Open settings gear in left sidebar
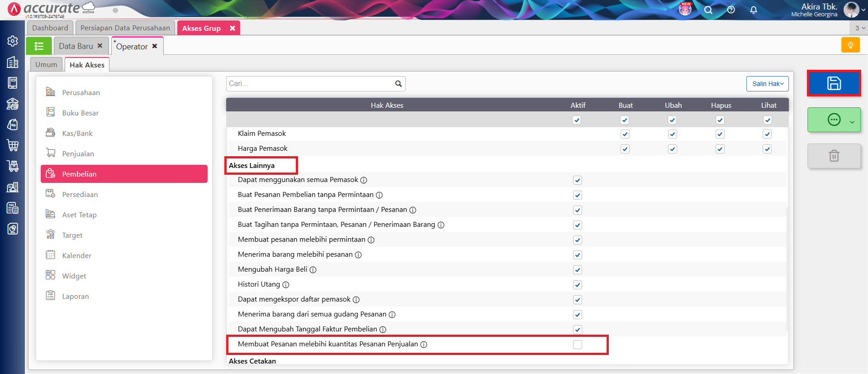This screenshot has height=374, width=868. pos(13,41)
